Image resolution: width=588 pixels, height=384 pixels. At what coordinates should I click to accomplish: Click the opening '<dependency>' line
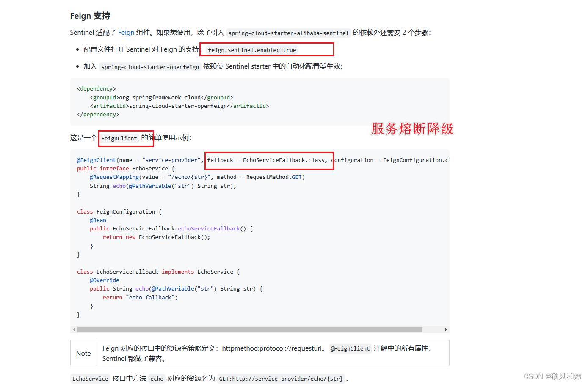click(x=97, y=89)
